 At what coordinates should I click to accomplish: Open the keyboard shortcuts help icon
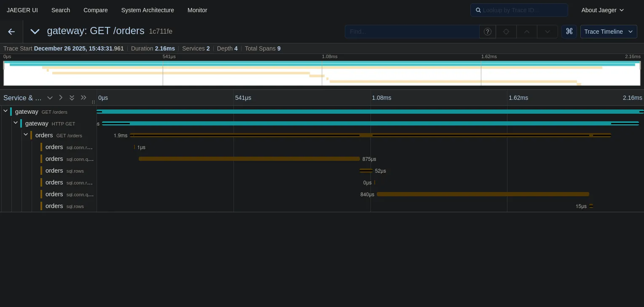tap(569, 31)
